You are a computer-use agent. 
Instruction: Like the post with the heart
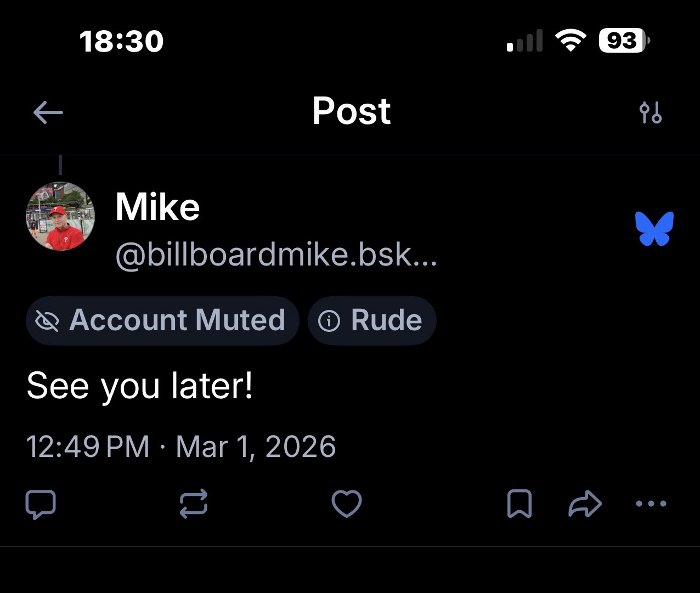pos(347,504)
